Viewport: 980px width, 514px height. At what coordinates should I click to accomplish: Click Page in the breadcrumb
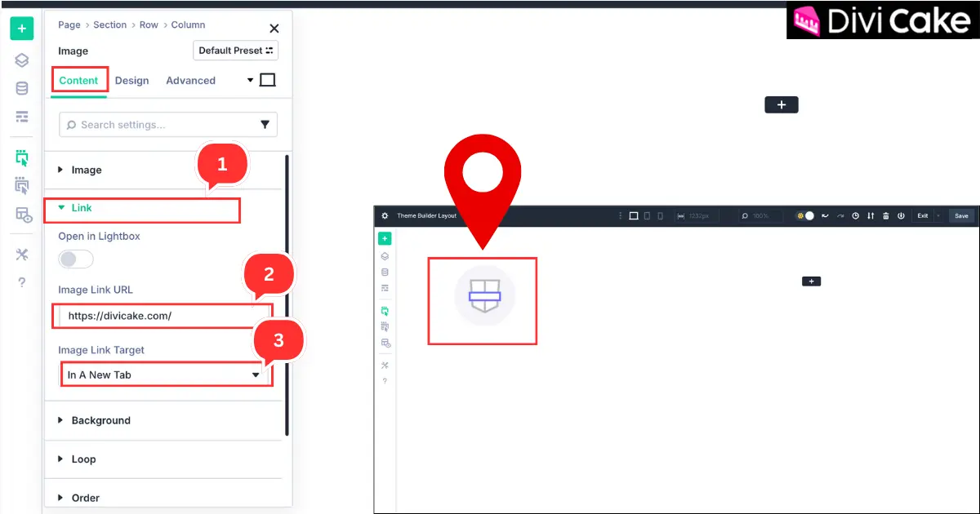tap(69, 25)
